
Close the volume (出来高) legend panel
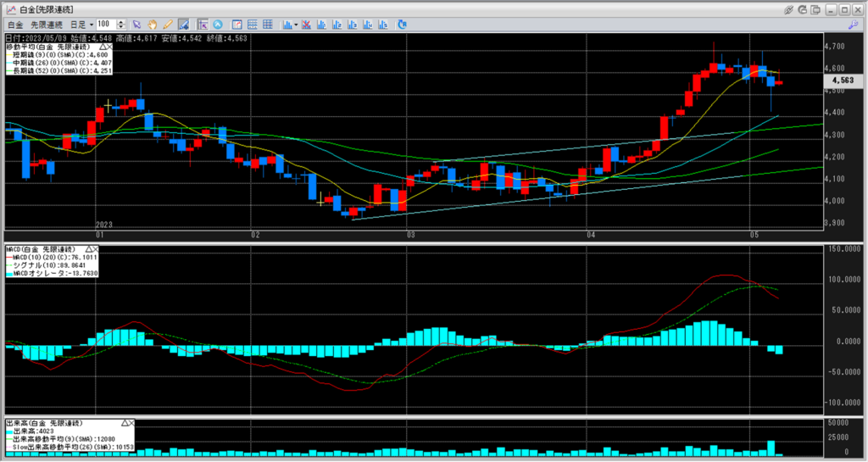pos(133,422)
